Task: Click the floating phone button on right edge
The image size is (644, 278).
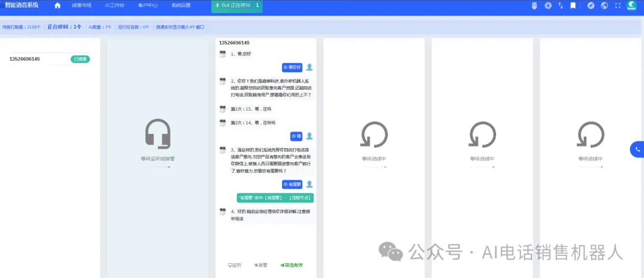Action: pos(637,149)
